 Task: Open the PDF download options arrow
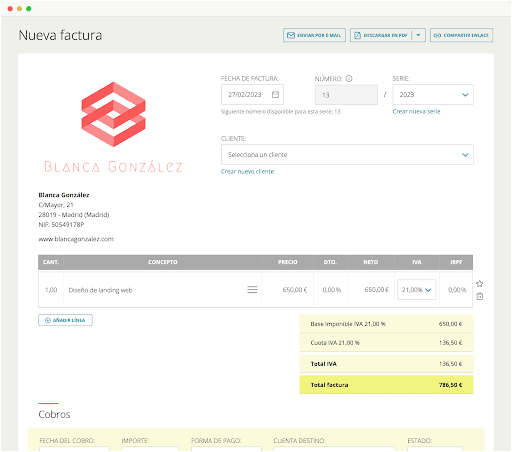click(x=418, y=35)
